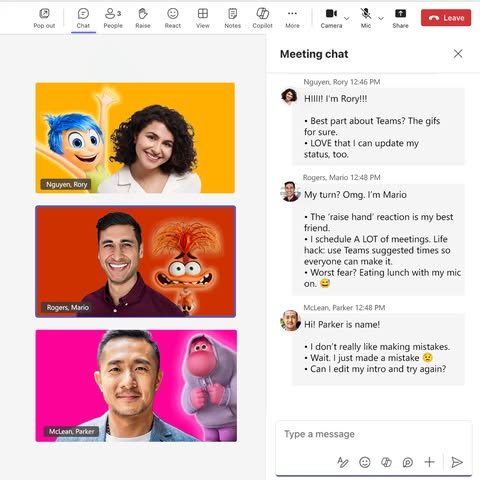Select Rogers, Mario video tile

(x=135, y=261)
